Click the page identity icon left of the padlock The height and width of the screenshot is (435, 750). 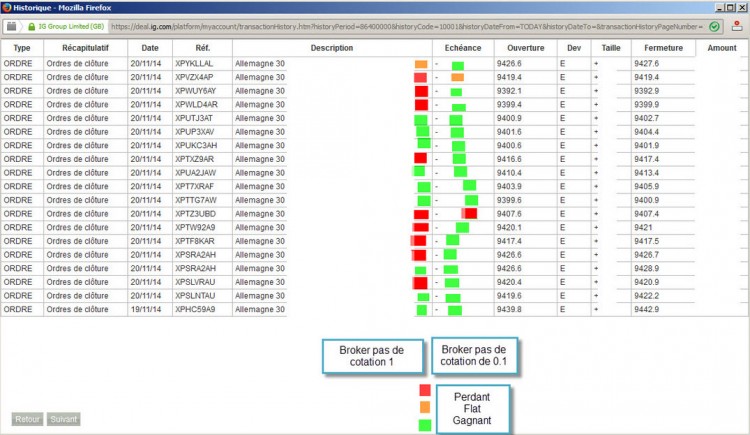coord(11,26)
